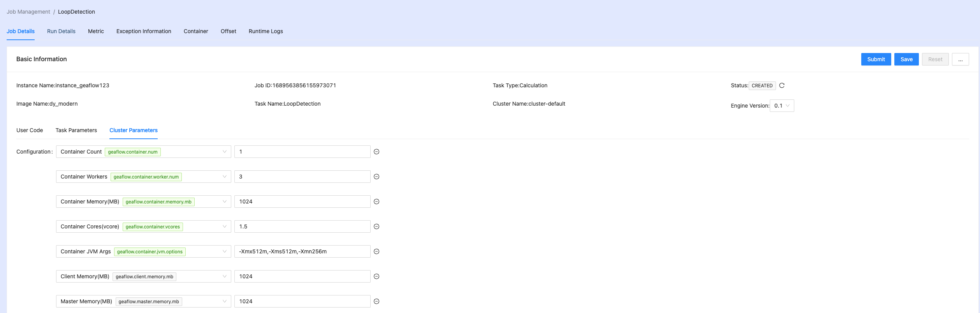This screenshot has width=980, height=313.
Task: Remove the Client Memory(MB) row
Action: tap(377, 276)
